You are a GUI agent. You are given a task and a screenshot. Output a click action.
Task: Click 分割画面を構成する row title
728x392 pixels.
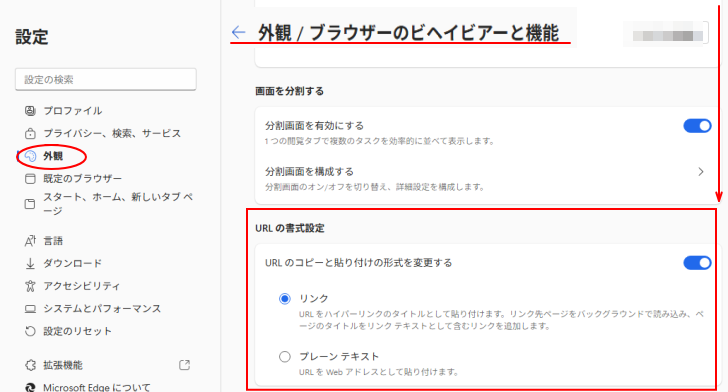click(309, 172)
